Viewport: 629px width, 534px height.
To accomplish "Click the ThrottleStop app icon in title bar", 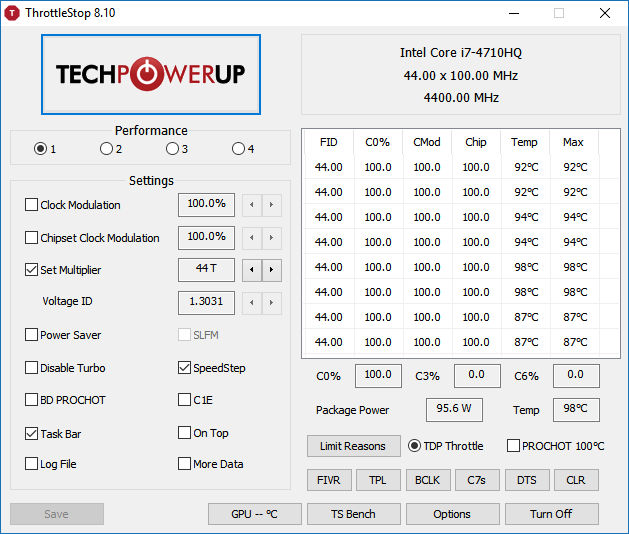I will click(x=12, y=13).
